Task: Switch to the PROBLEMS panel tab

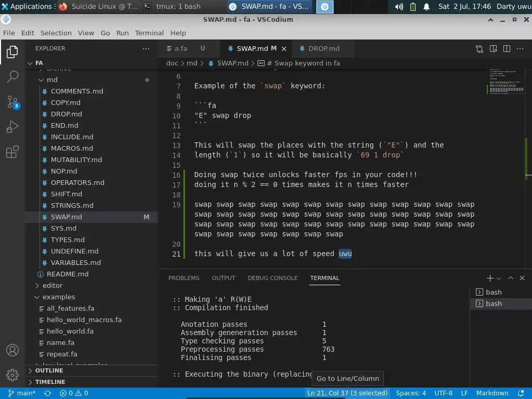Action: (x=184, y=278)
